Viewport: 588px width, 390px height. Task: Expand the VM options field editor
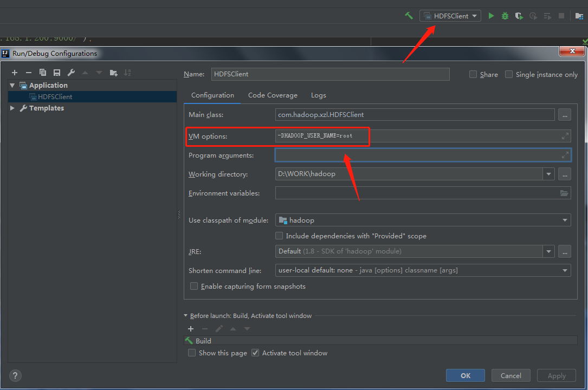pyautogui.click(x=565, y=136)
